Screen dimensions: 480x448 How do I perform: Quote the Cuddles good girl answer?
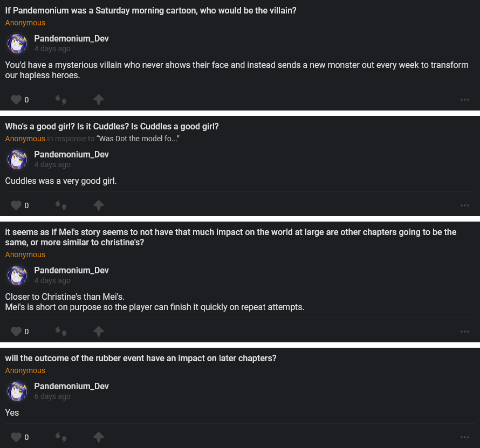[x=61, y=205]
